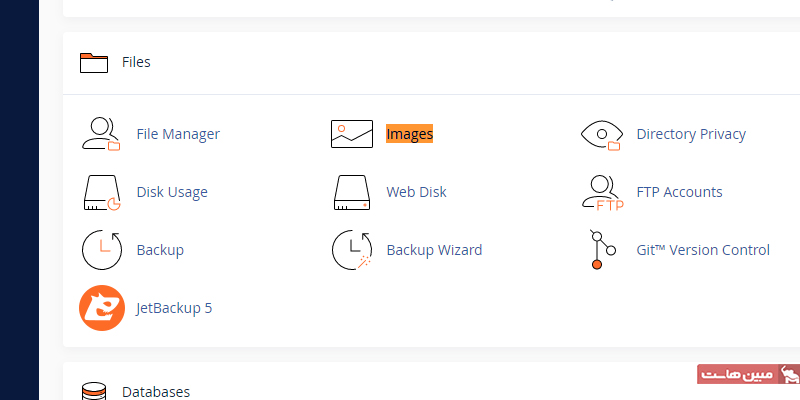Go to Directory Privacy text link
Viewport: 800px width, 400px height.
[691, 134]
